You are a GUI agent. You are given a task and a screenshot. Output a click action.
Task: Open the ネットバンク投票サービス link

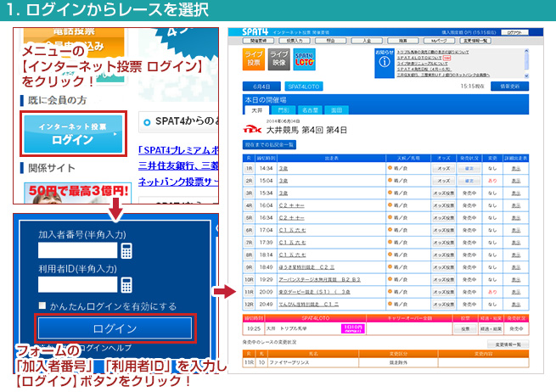pyautogui.click(x=178, y=182)
